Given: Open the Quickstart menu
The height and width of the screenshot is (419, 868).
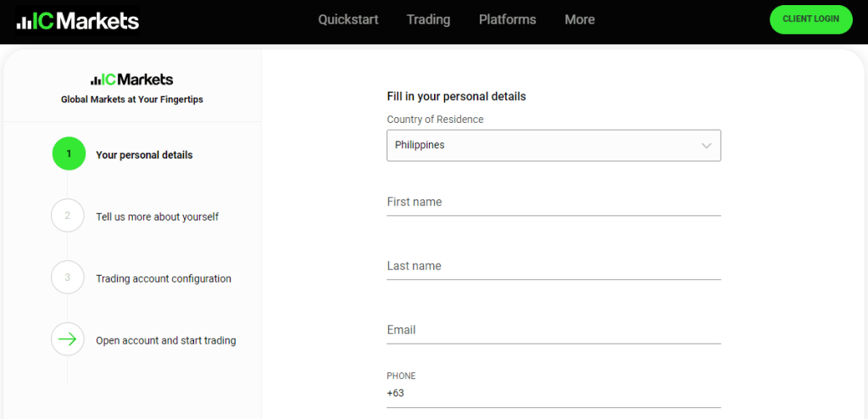Looking at the screenshot, I should click(x=348, y=20).
